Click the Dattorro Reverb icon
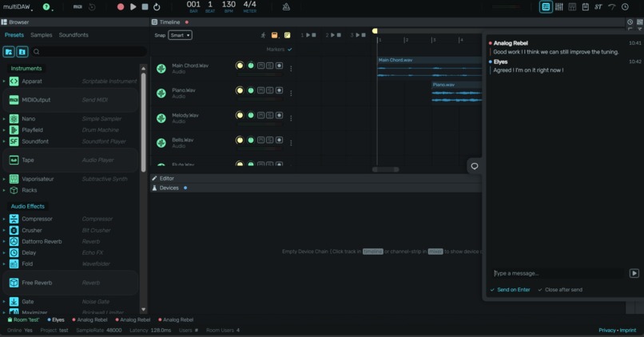The height and width of the screenshot is (337, 644). (14, 241)
